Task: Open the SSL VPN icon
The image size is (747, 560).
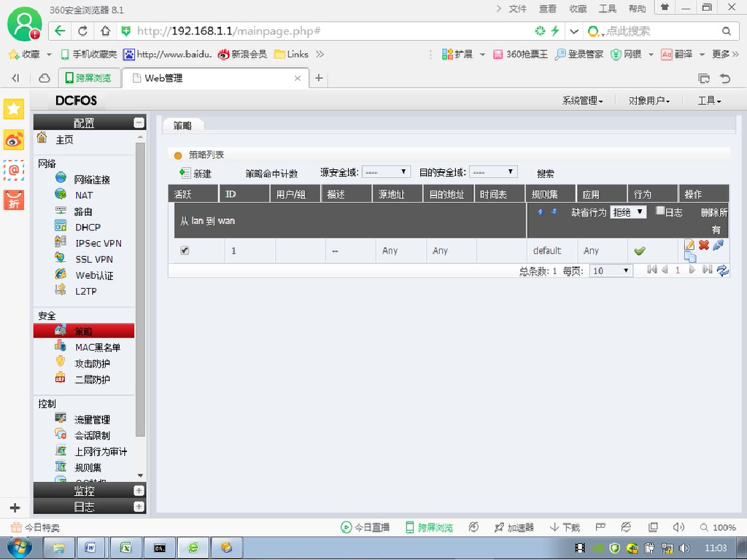Action: [x=61, y=257]
